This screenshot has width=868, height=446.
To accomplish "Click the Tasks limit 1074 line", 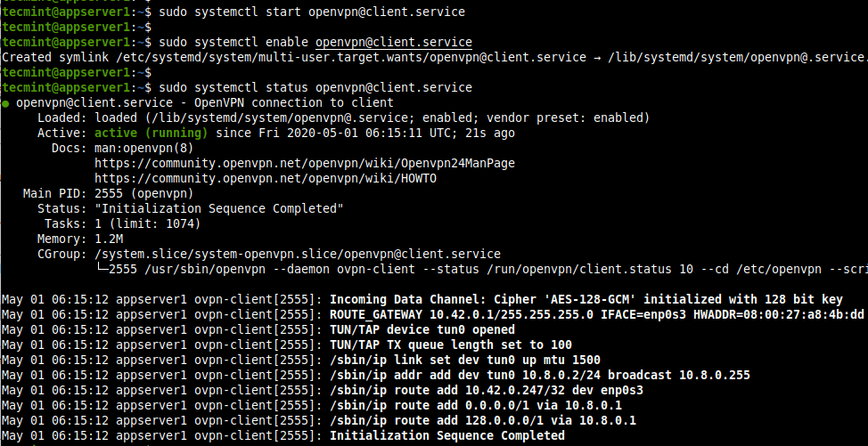I will [x=147, y=223].
